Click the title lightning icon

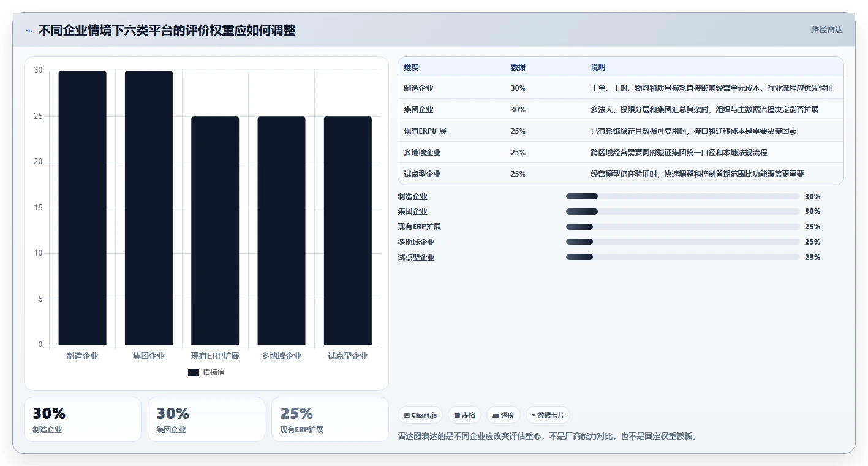click(29, 31)
